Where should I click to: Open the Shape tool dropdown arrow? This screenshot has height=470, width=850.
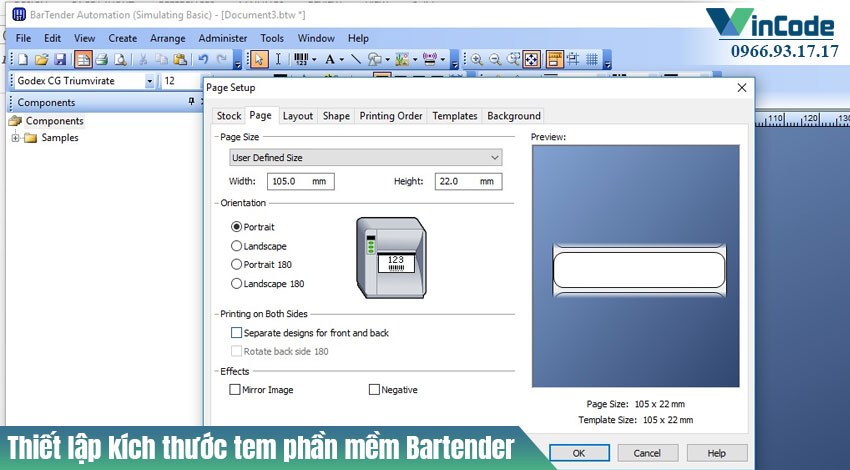(387, 60)
